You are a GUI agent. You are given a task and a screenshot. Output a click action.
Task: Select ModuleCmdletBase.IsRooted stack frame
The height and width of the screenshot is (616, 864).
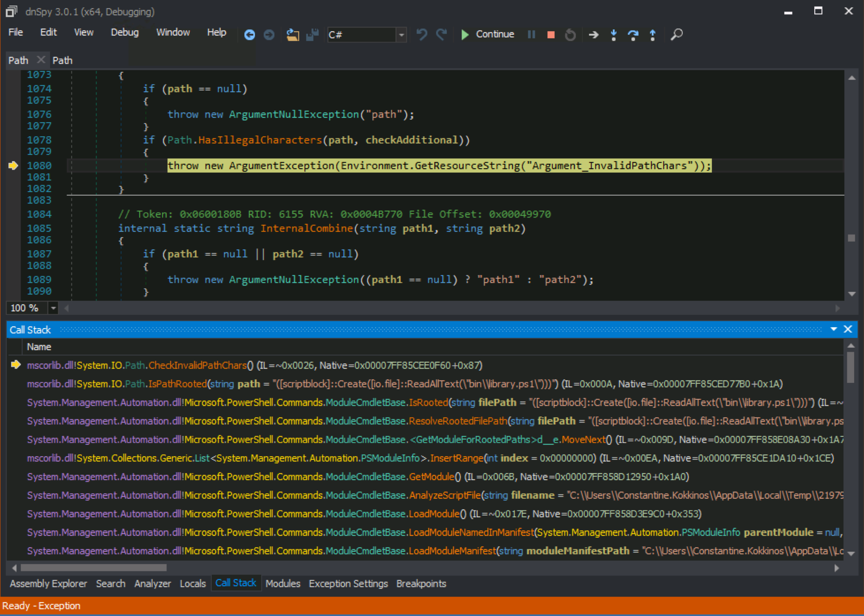tap(425, 402)
